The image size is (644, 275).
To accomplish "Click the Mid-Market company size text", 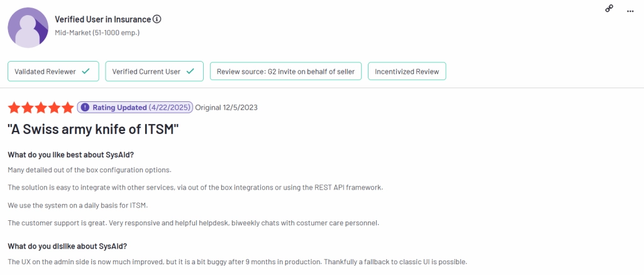I will [97, 33].
